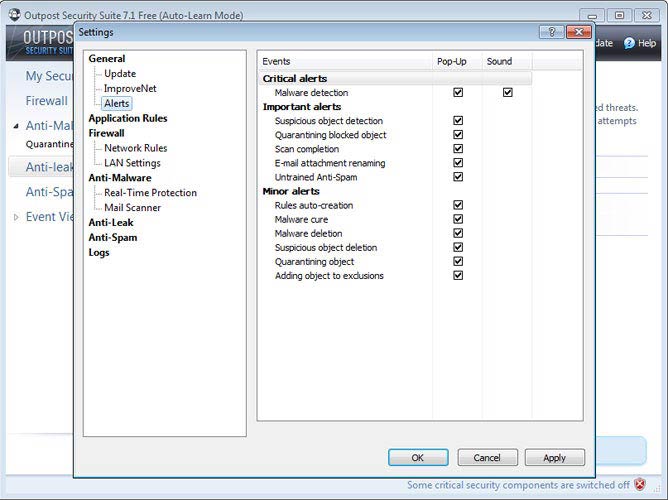The height and width of the screenshot is (500, 668).
Task: Expand Event Viewer in the sidebar
Action: pos(16,217)
